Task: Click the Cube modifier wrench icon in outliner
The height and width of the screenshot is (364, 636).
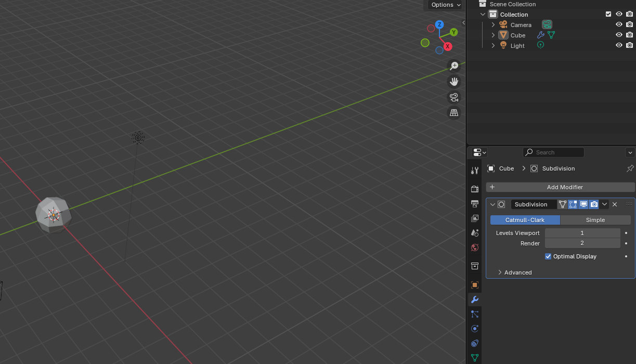Action: pos(541,35)
